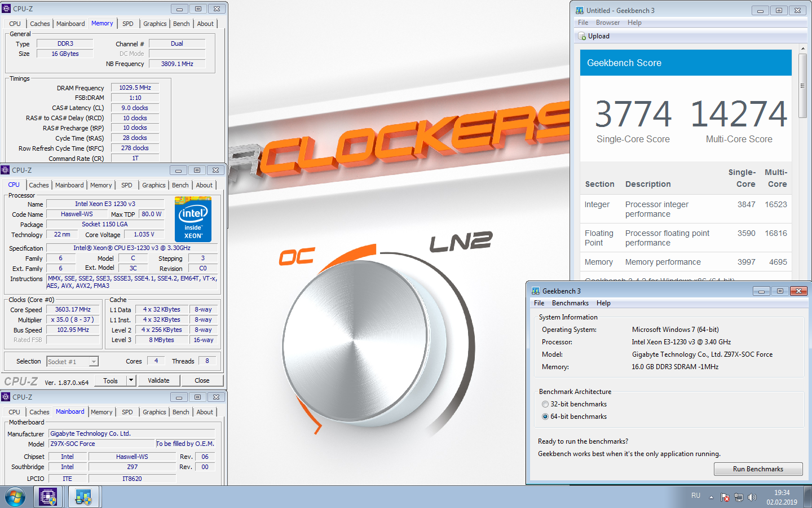
Task: Click title bar icon of CPU-Z Mainboard window
Action: 6,397
